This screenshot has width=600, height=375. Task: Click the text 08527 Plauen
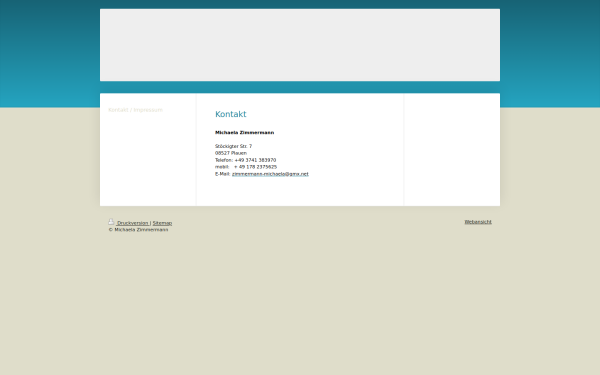click(x=231, y=153)
